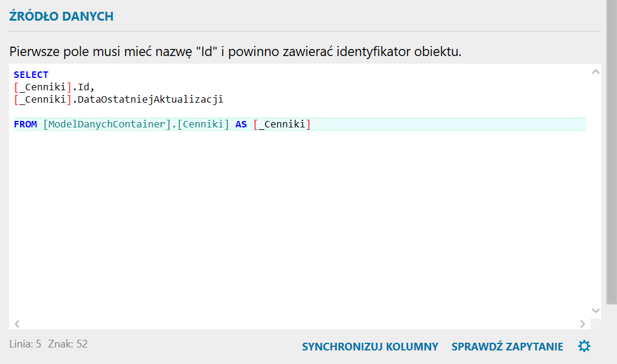Click the AS keyword in the query
Viewport: 617px width, 364px height.
click(x=241, y=124)
